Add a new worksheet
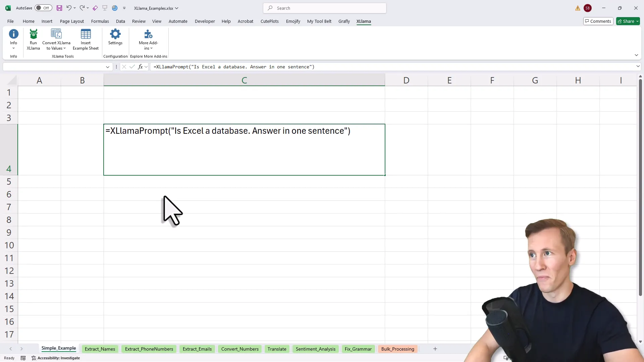644x362 pixels. pos(435,349)
